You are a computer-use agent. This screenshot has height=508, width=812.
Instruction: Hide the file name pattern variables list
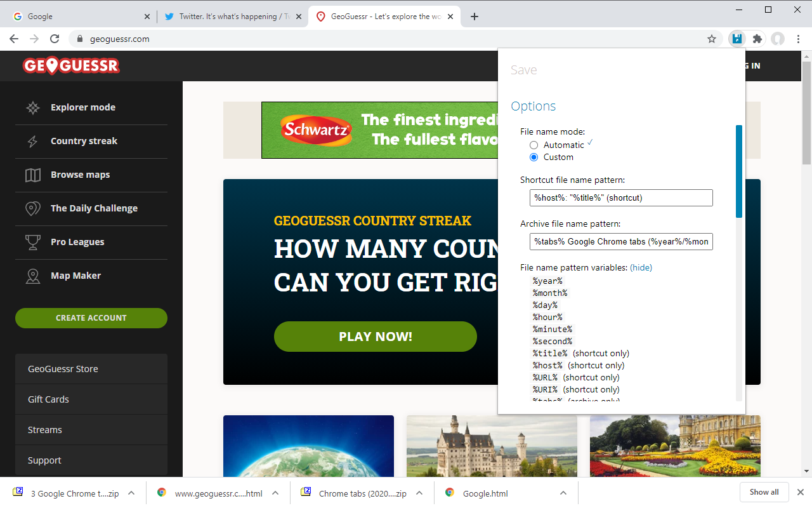tap(641, 267)
